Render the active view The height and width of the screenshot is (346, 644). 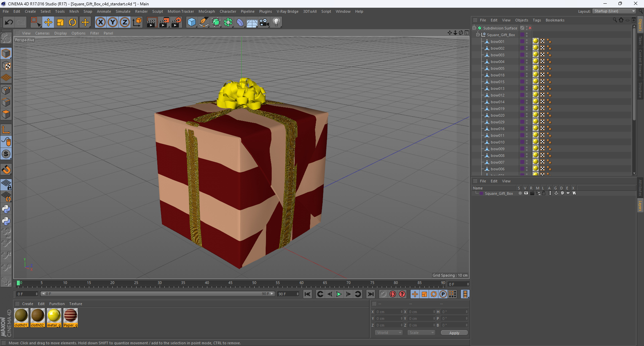[x=152, y=22]
